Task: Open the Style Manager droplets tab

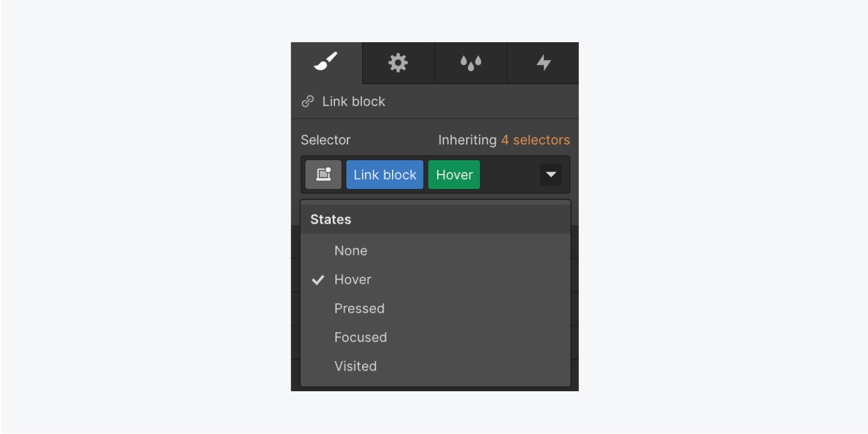Action: point(471,62)
